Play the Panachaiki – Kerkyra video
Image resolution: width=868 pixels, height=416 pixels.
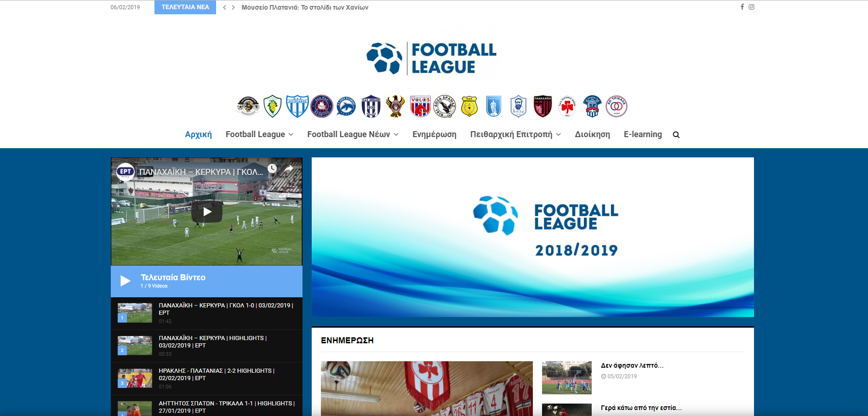click(207, 212)
